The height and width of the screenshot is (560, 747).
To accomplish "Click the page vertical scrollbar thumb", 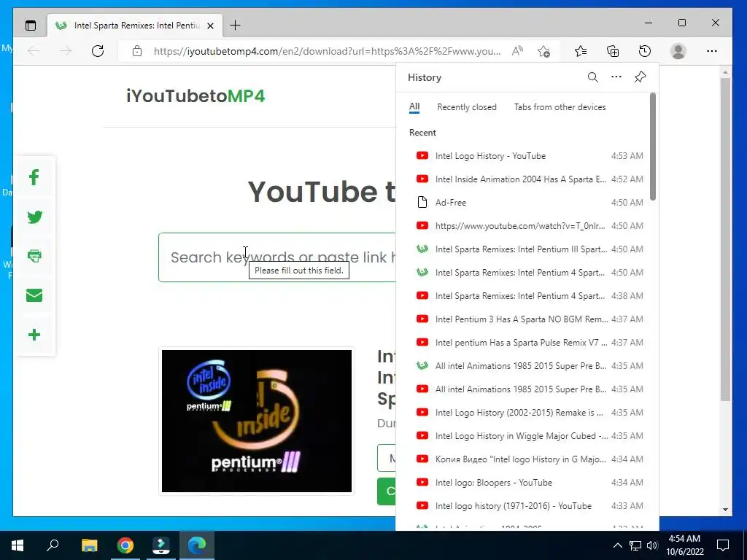I will 725,239.
